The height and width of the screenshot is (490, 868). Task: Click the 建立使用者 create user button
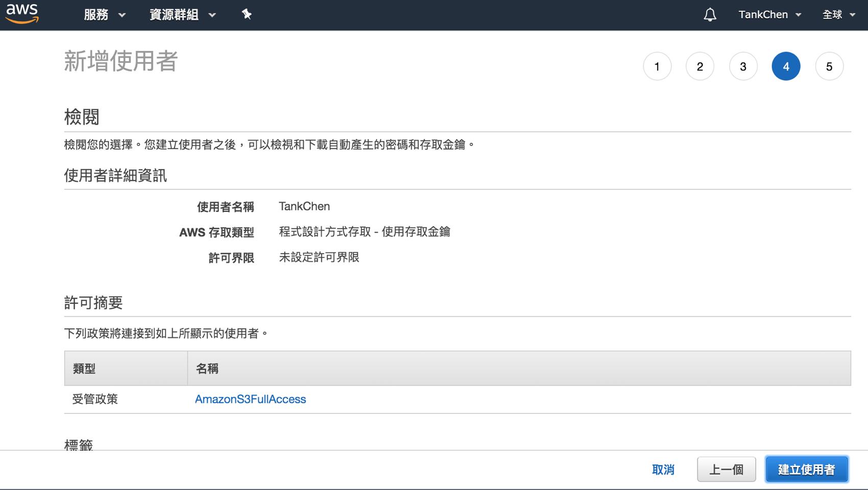pos(807,470)
